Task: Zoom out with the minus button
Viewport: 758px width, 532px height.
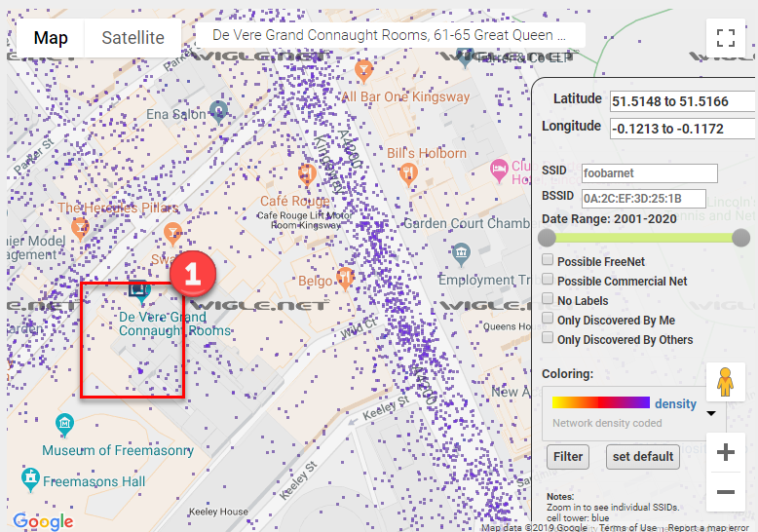Action: tap(725, 492)
